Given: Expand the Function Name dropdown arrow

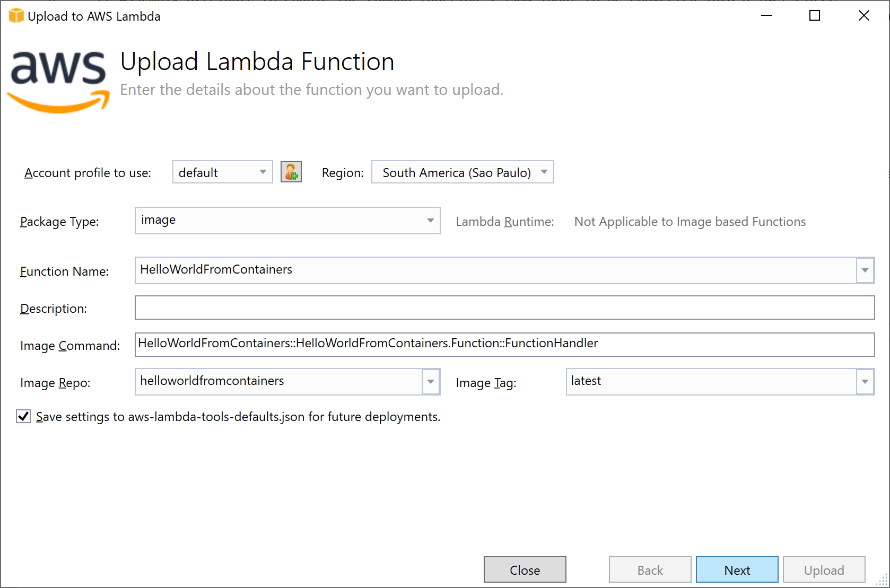Looking at the screenshot, I should (865, 270).
